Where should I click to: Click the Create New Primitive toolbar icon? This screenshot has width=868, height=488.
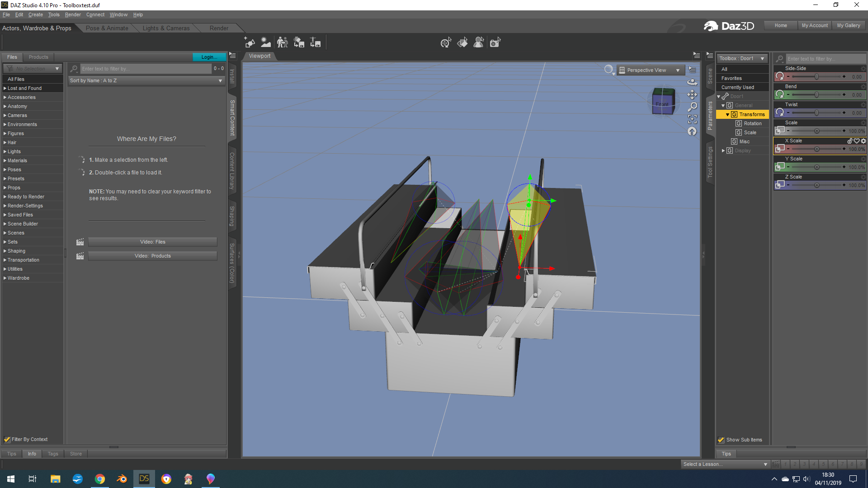249,42
